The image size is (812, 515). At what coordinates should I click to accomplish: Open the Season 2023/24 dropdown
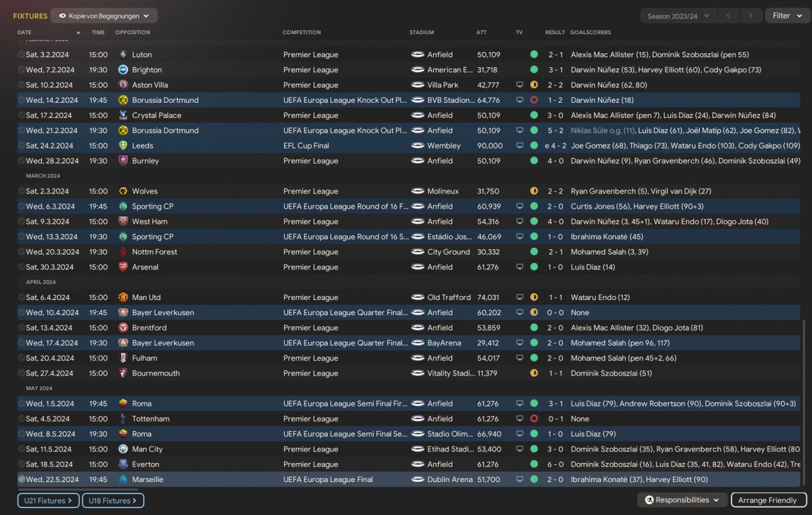pyautogui.click(x=679, y=16)
